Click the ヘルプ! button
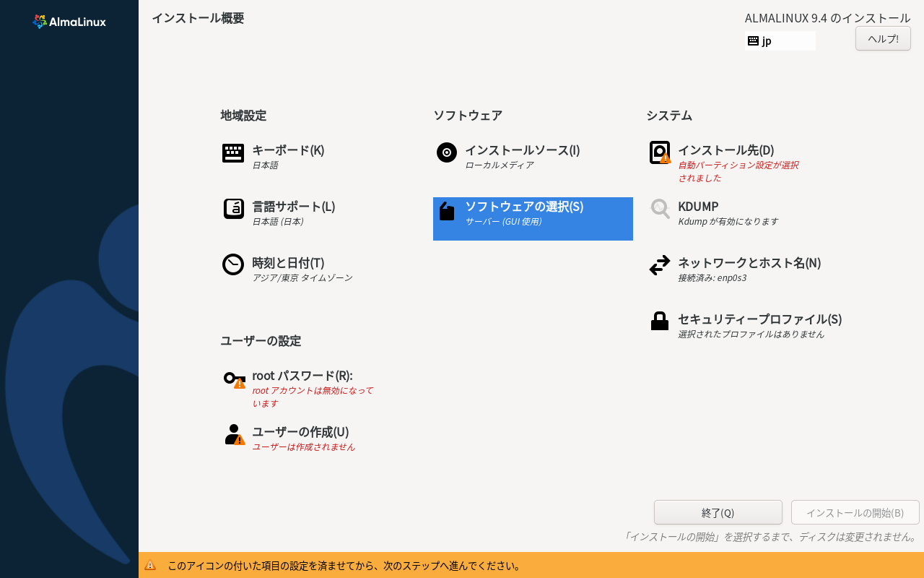Image resolution: width=924 pixels, height=578 pixels. [883, 38]
